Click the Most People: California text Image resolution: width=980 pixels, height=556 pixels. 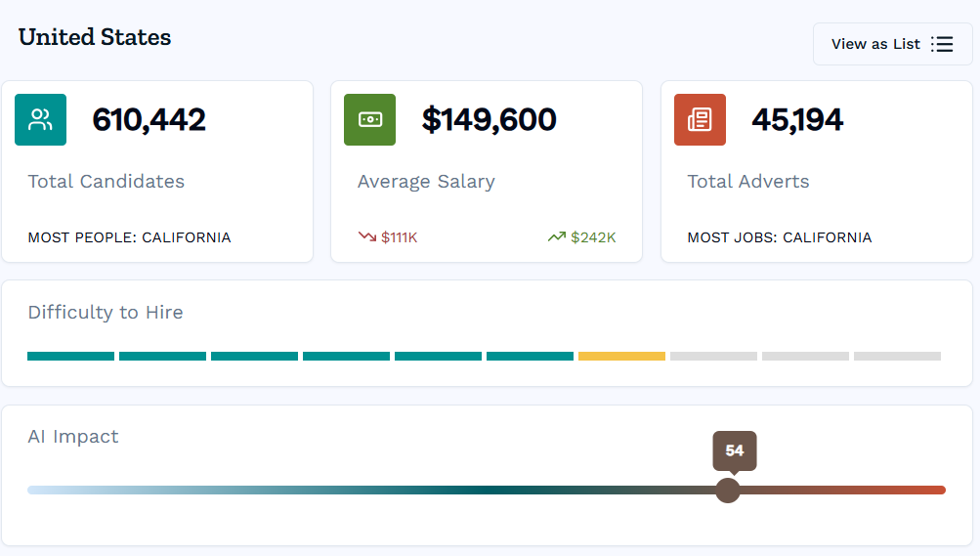[130, 237]
